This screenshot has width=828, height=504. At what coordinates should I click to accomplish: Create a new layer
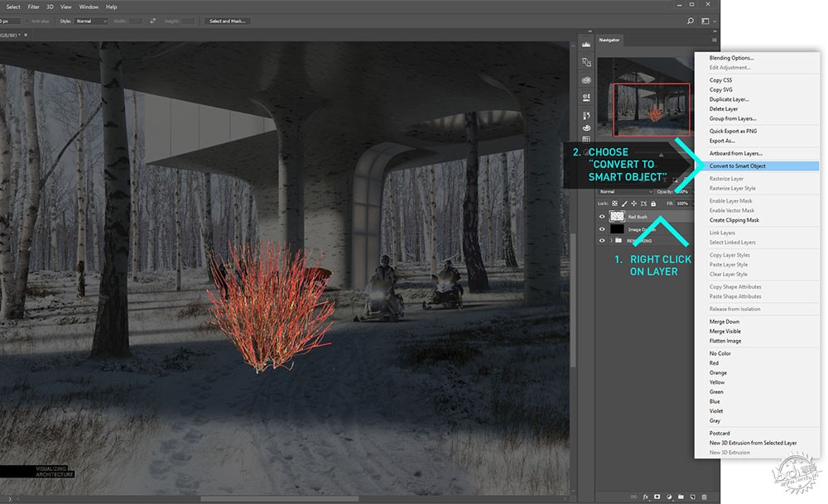pos(692,497)
